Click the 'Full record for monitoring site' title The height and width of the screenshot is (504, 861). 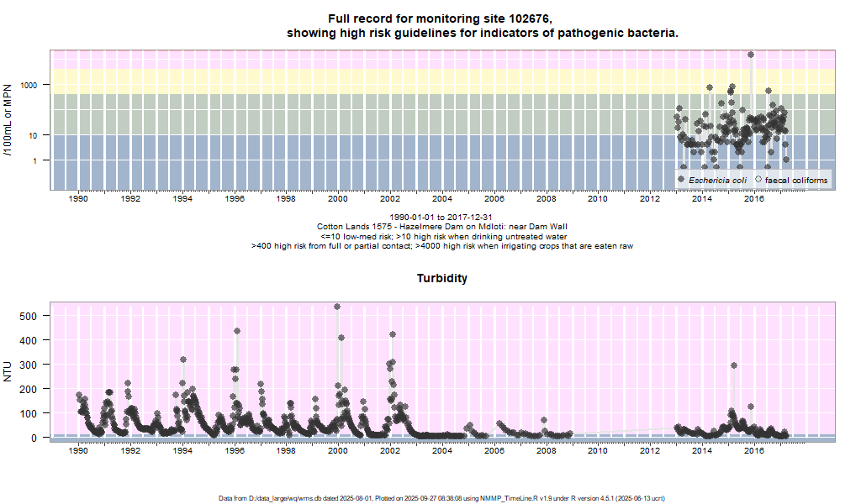[441, 18]
